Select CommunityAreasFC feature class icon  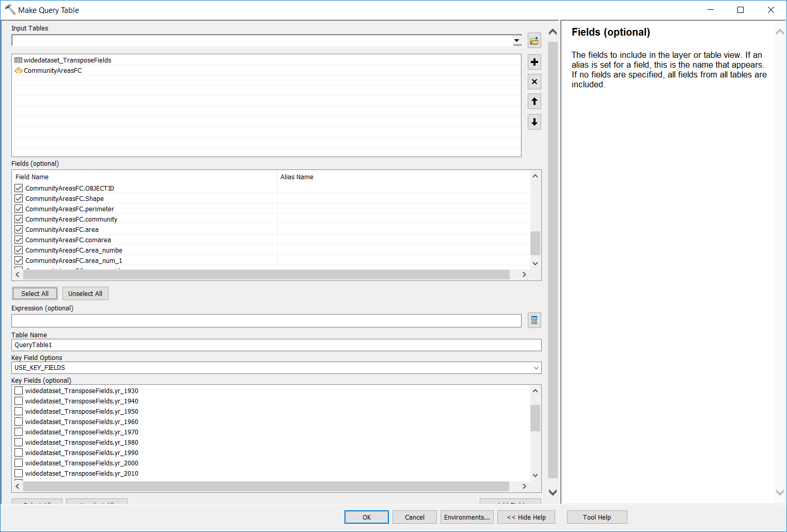click(x=19, y=71)
